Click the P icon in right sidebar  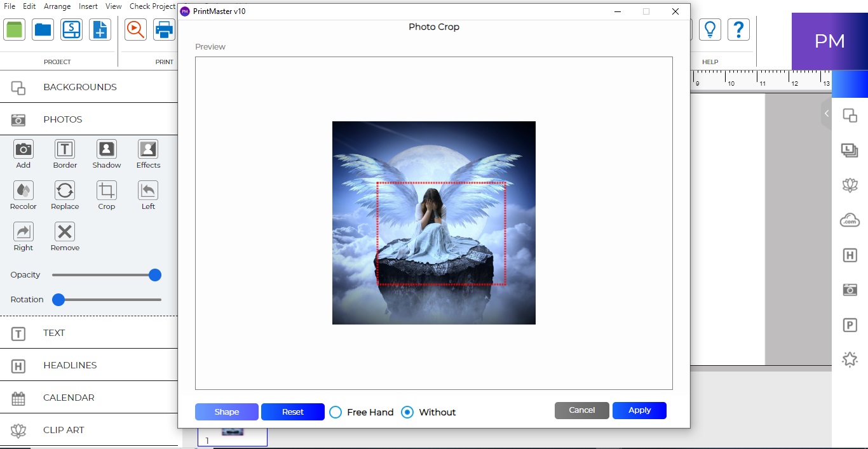(x=850, y=325)
